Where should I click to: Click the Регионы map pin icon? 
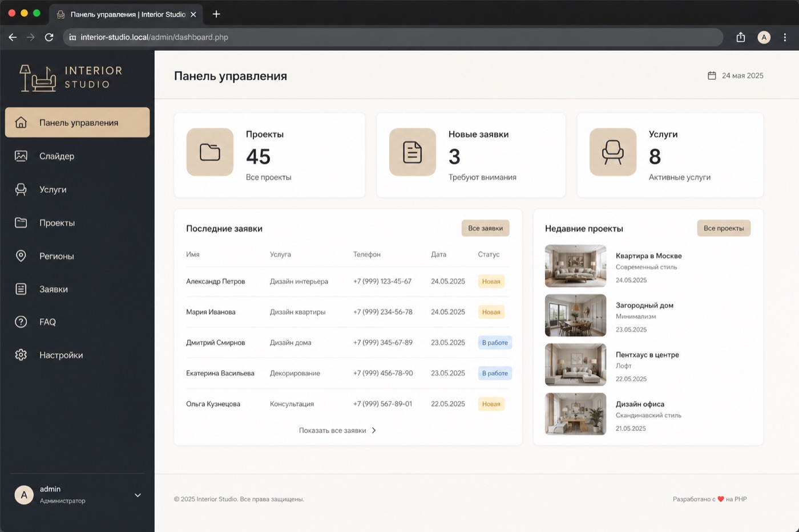pyautogui.click(x=21, y=256)
